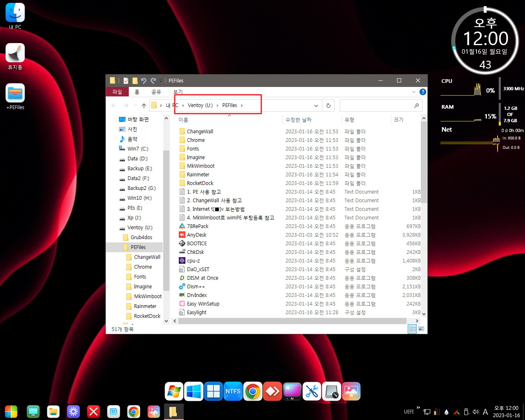
Task: Launch Chrome from the RocketDock bar
Action: pyautogui.click(x=253, y=391)
